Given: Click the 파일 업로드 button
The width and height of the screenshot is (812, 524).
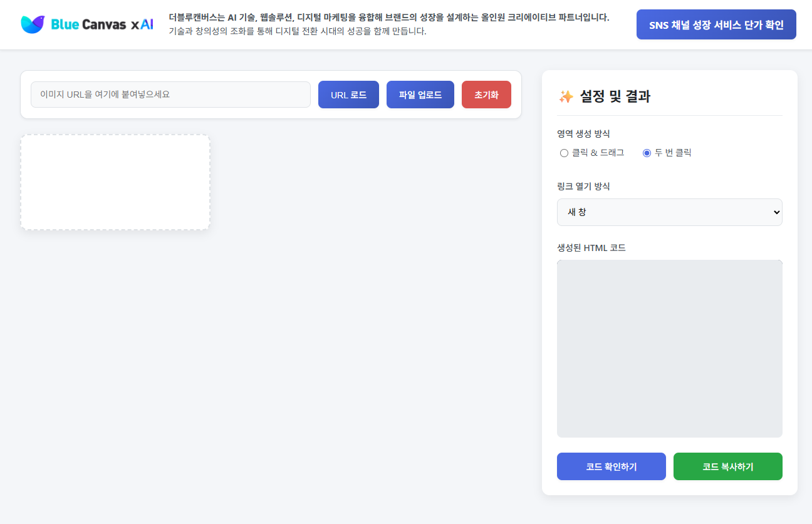Looking at the screenshot, I should [x=420, y=95].
